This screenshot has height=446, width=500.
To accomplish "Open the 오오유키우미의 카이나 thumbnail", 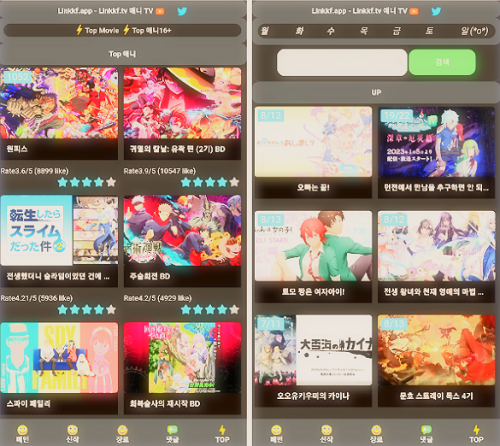I will (x=313, y=350).
